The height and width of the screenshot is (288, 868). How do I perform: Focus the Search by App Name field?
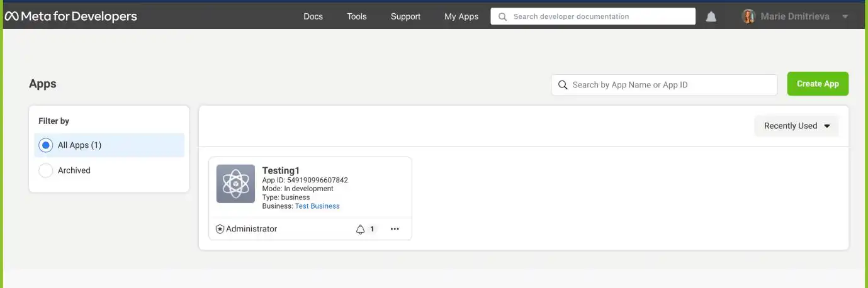tap(670, 85)
